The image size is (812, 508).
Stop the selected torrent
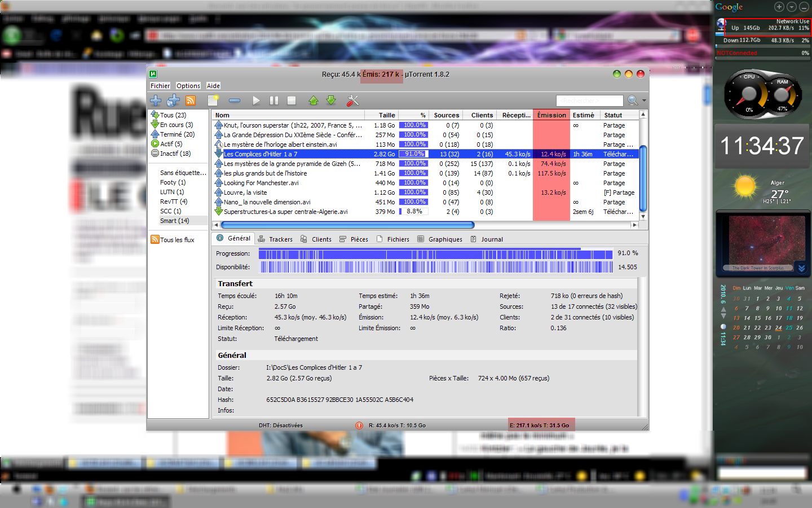point(292,100)
